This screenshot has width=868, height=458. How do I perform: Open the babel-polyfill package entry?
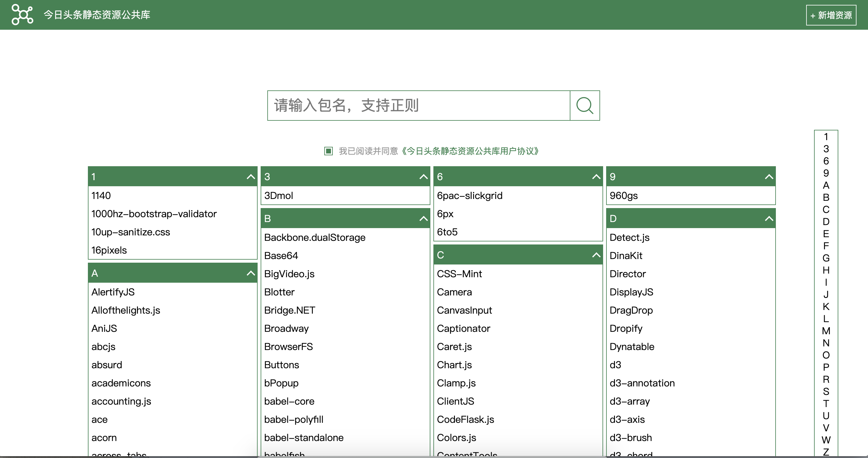(293, 419)
